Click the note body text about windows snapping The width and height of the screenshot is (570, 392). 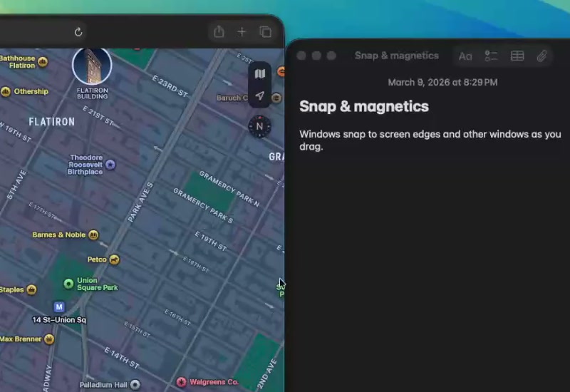click(430, 140)
